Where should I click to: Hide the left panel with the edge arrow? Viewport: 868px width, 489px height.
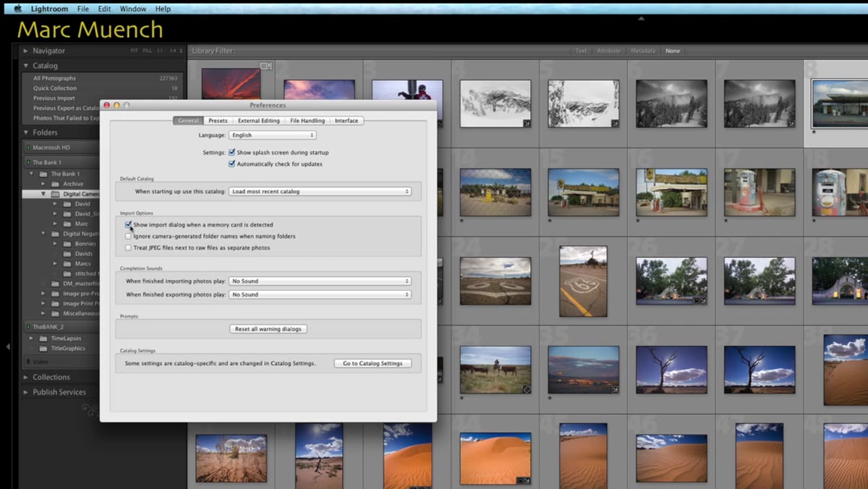point(7,346)
